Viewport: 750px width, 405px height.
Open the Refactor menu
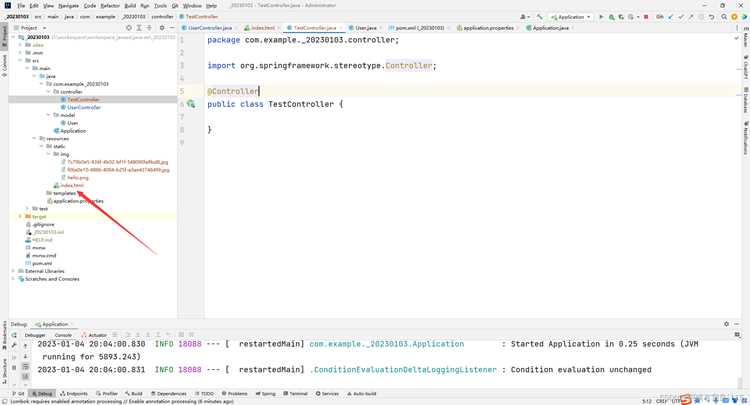[110, 6]
